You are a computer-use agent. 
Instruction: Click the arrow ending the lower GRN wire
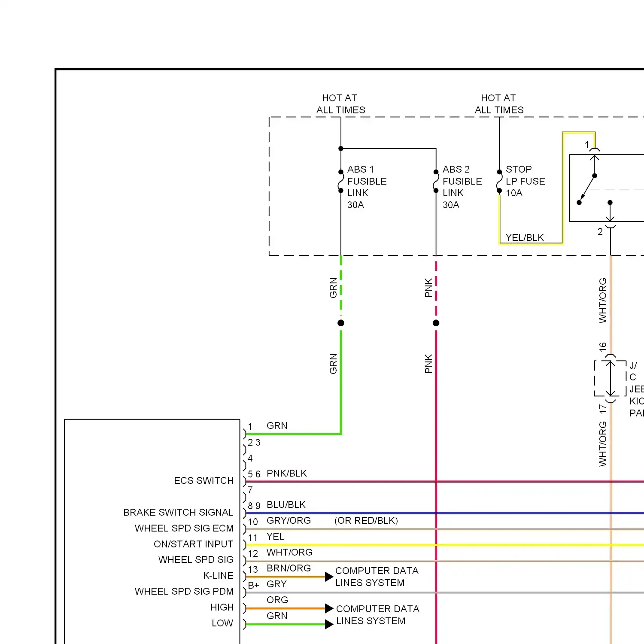pos(329,624)
